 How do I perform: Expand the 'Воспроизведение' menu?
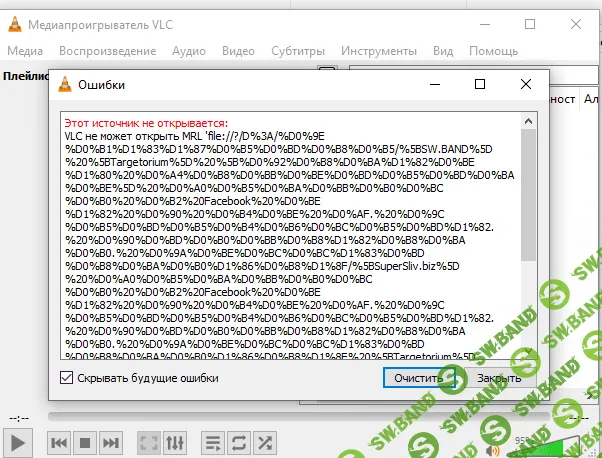tap(108, 50)
